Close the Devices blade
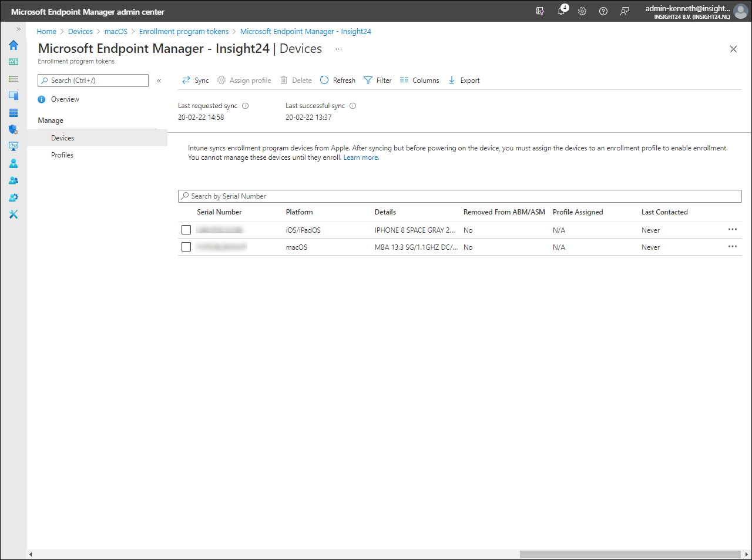The width and height of the screenshot is (752, 560). coord(733,49)
